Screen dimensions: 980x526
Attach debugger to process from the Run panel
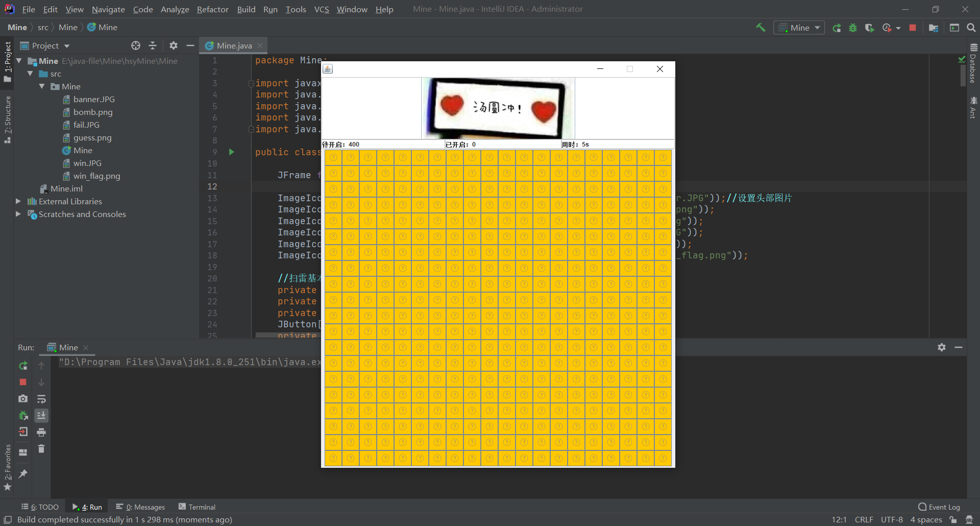point(23,415)
